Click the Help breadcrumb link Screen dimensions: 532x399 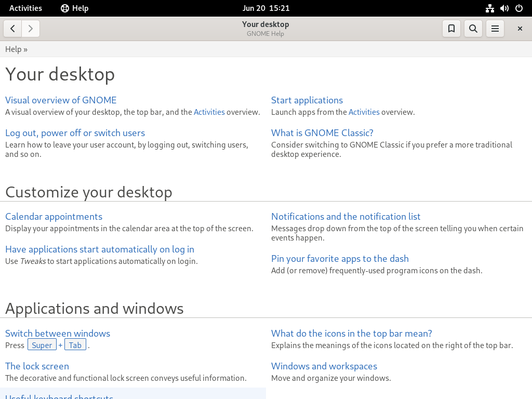[x=13, y=49]
